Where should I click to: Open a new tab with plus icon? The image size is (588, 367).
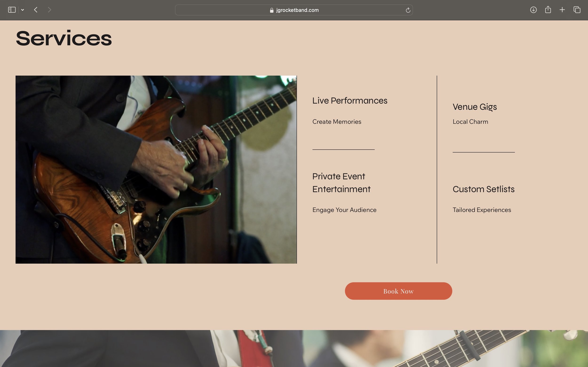(562, 10)
